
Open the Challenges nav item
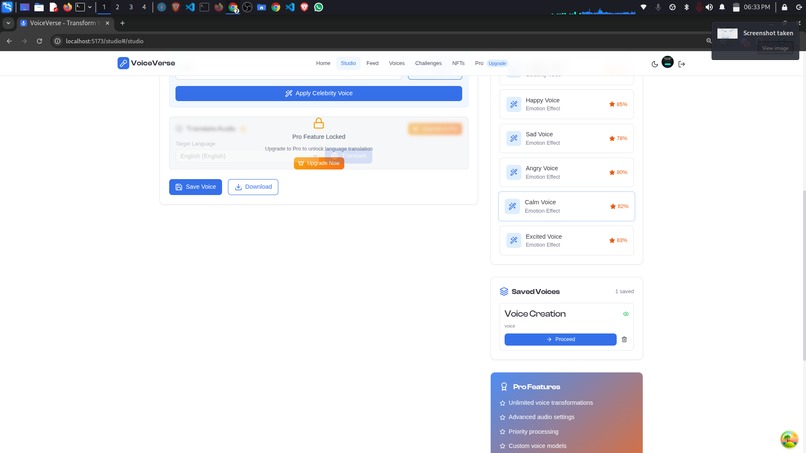pos(428,63)
